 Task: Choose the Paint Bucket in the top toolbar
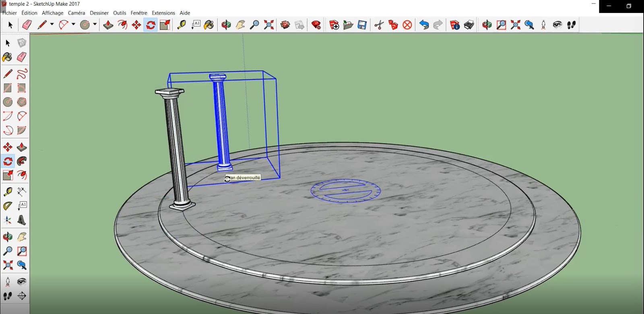[x=209, y=25]
